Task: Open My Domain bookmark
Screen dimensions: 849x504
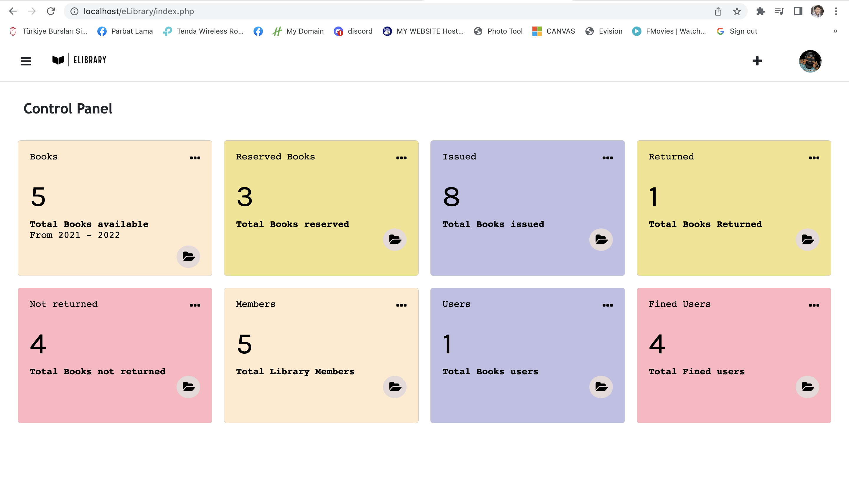Action: pos(298,31)
